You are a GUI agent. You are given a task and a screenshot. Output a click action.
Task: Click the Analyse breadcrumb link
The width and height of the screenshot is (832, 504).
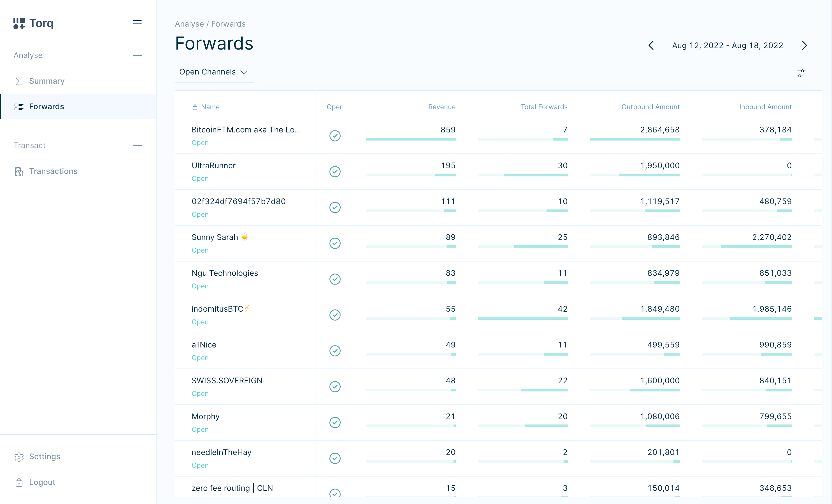189,24
